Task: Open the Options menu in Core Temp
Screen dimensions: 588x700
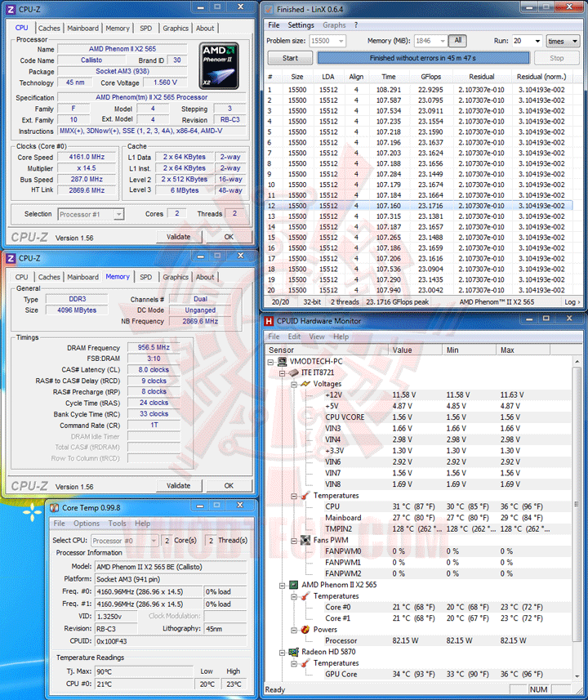Action: click(87, 524)
